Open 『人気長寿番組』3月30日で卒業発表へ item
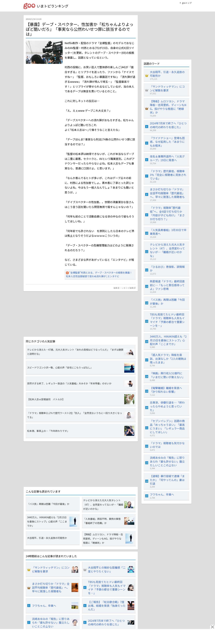Image resolution: width=215 pixels, height=644 pixels. pos(168,232)
